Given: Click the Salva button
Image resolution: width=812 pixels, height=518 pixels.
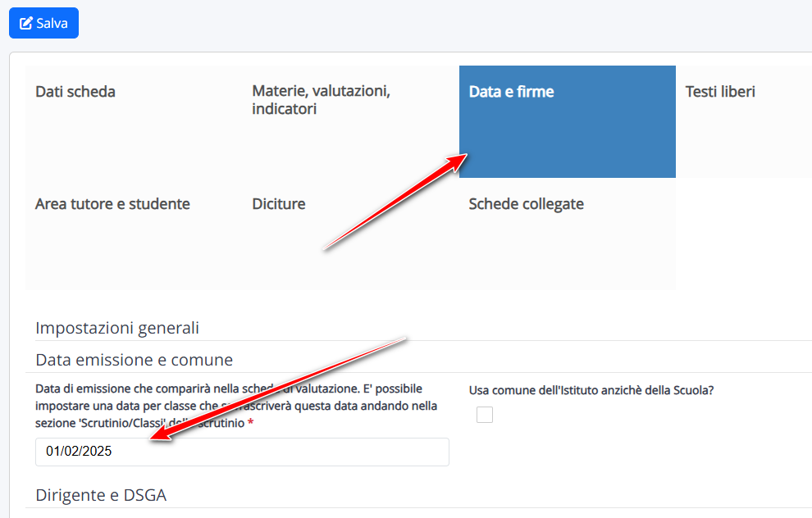Looking at the screenshot, I should [x=43, y=23].
